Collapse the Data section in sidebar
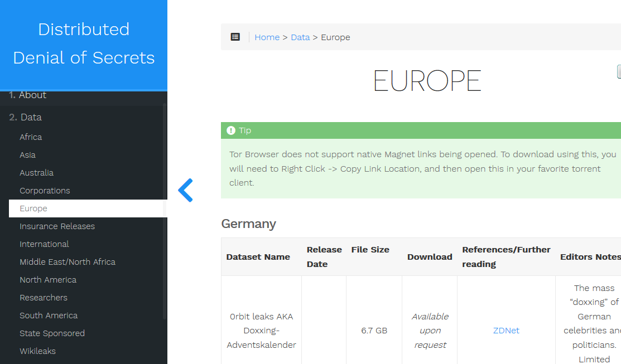Screen dimensions: 621x364 point(31,117)
